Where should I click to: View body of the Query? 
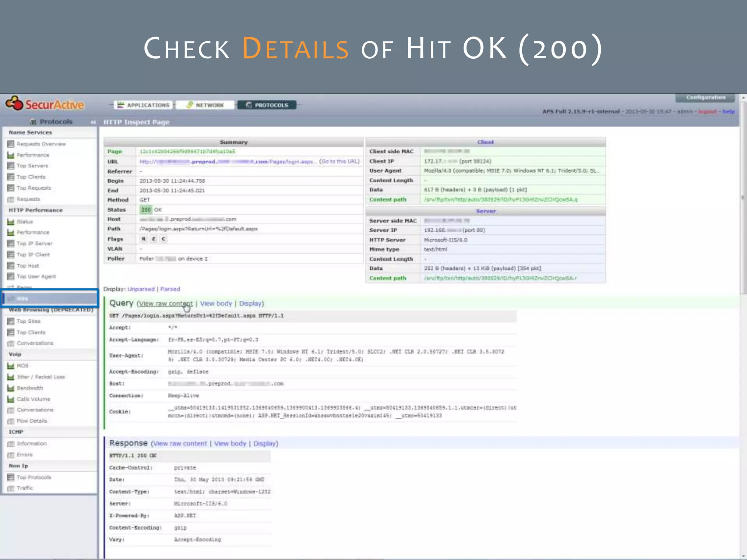[x=216, y=304]
